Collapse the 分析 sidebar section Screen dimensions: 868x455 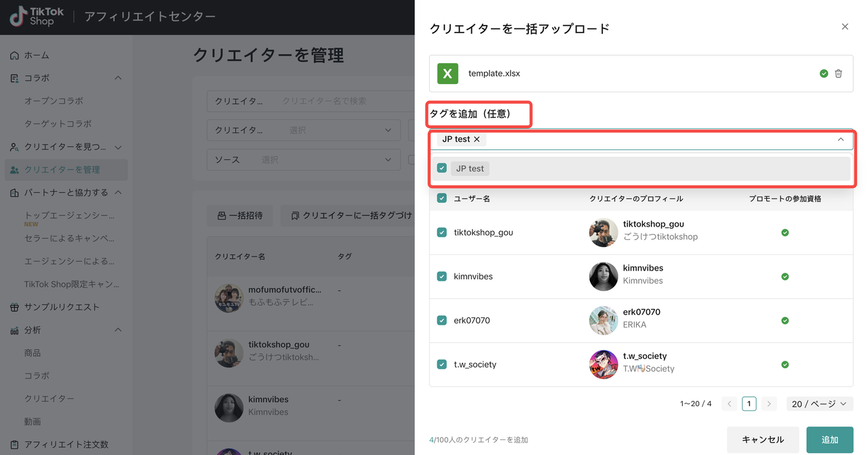tap(118, 330)
